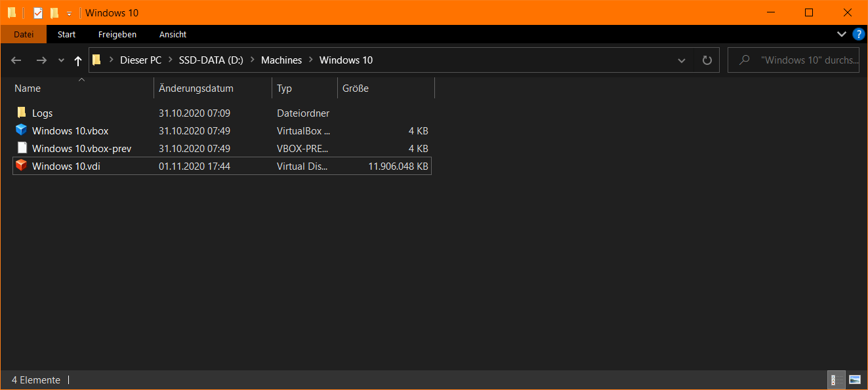Go forward with the right arrow
The image size is (868, 390).
pos(41,60)
